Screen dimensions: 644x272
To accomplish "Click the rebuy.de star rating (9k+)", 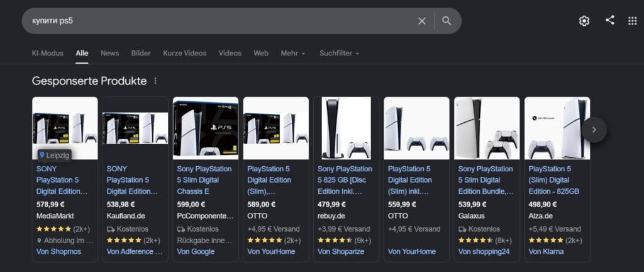I will tap(344, 241).
